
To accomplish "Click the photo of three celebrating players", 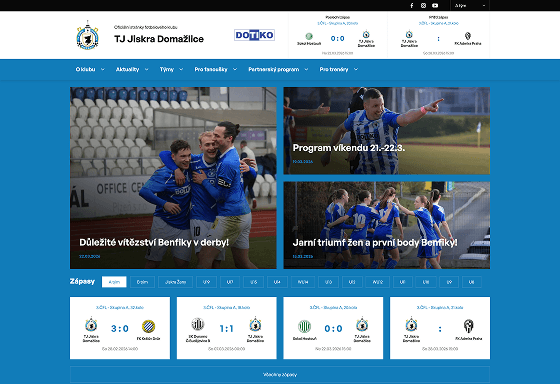I will coord(173,178).
